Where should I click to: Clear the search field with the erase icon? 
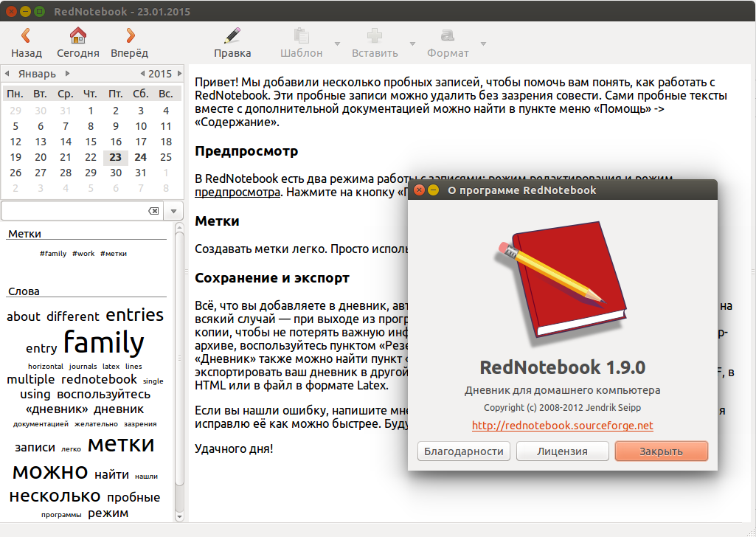[153, 211]
